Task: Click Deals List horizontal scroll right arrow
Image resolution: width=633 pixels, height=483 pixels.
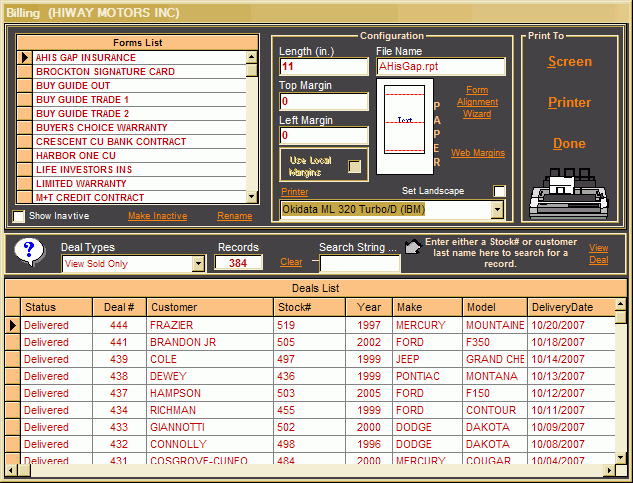Action: pos(609,470)
